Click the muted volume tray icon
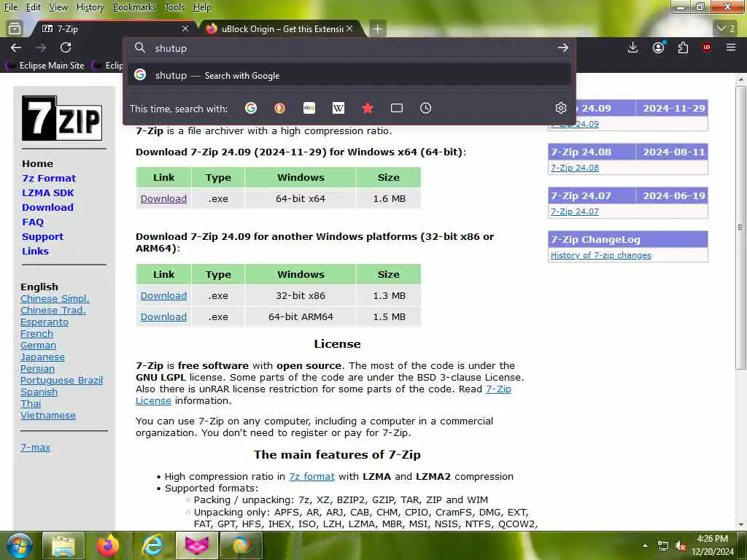This screenshot has height=560, width=747. (x=681, y=546)
